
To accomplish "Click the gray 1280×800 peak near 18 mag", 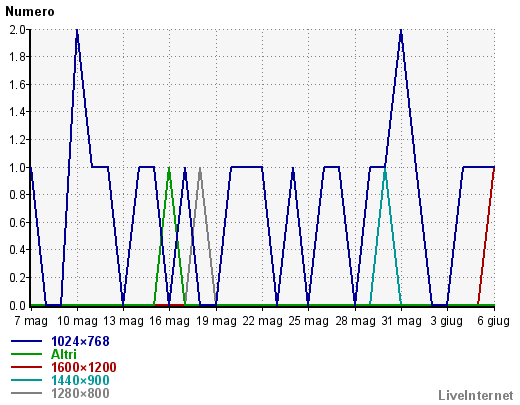I will (200, 168).
